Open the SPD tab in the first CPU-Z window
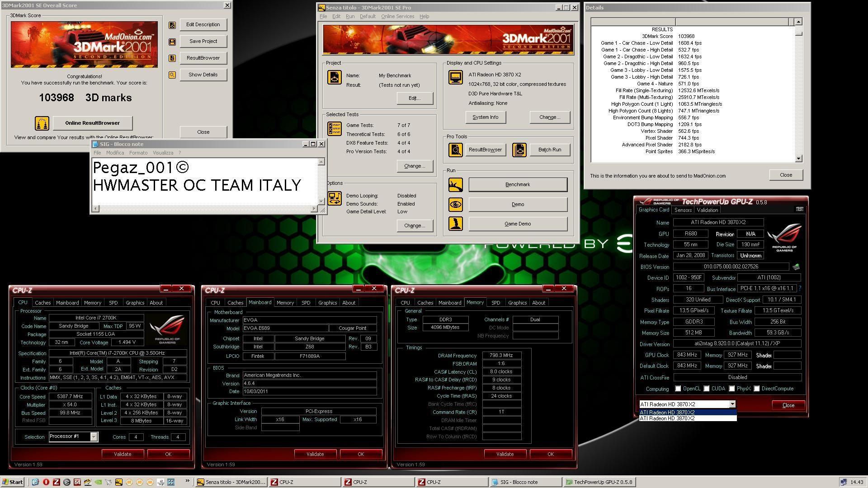Image resolution: width=868 pixels, height=488 pixels. point(113,303)
